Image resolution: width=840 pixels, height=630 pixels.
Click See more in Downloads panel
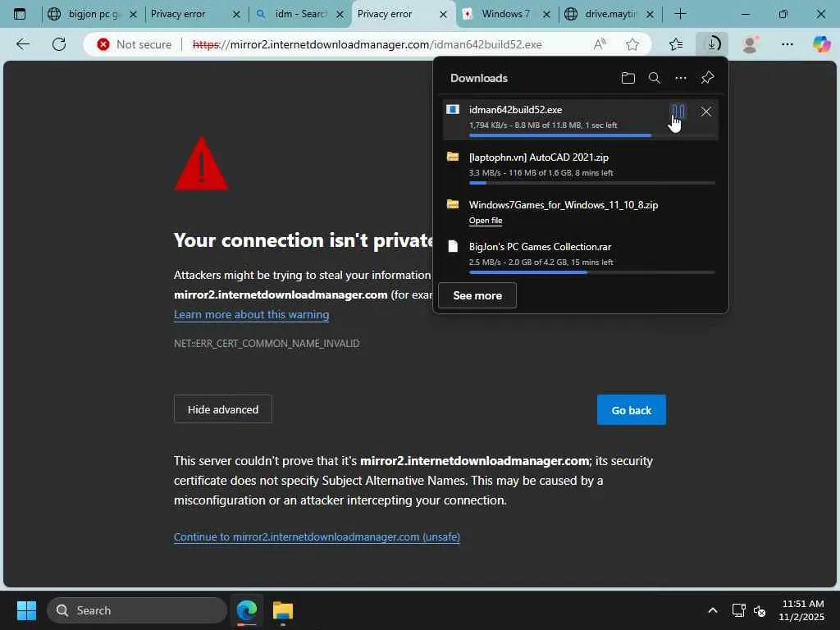click(x=477, y=295)
